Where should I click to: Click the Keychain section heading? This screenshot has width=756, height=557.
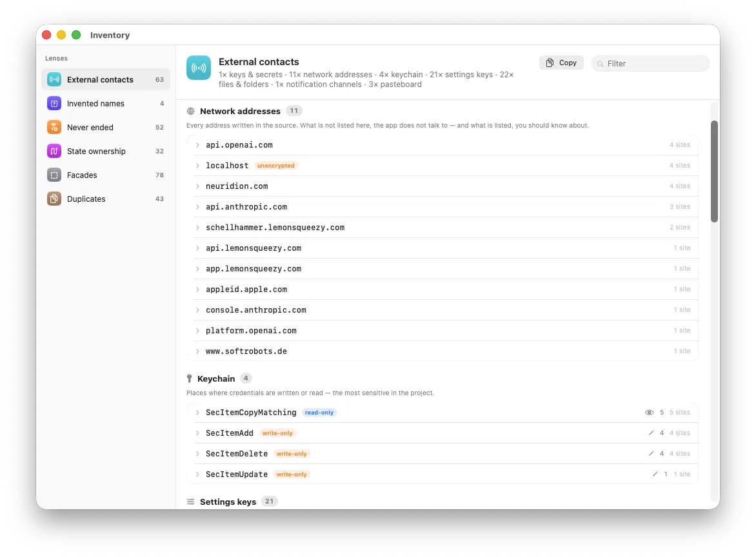pos(216,378)
